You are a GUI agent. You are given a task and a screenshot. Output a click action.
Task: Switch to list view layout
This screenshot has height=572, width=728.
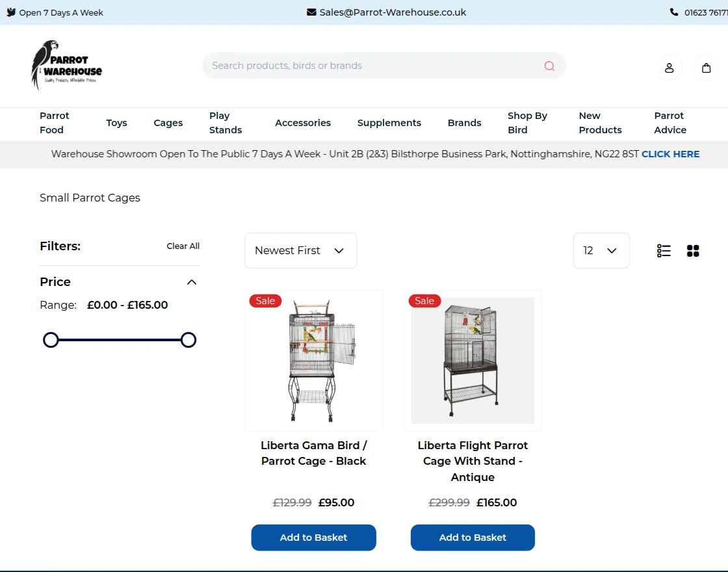[664, 251]
